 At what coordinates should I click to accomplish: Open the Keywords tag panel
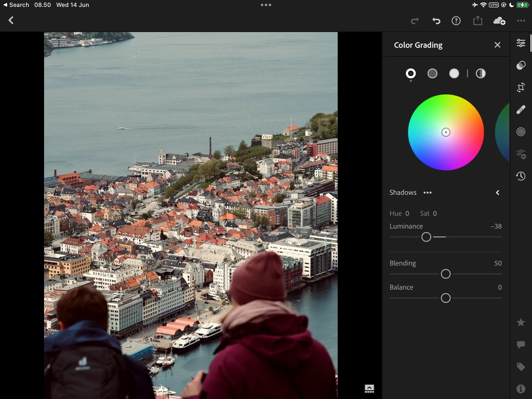[521, 367]
